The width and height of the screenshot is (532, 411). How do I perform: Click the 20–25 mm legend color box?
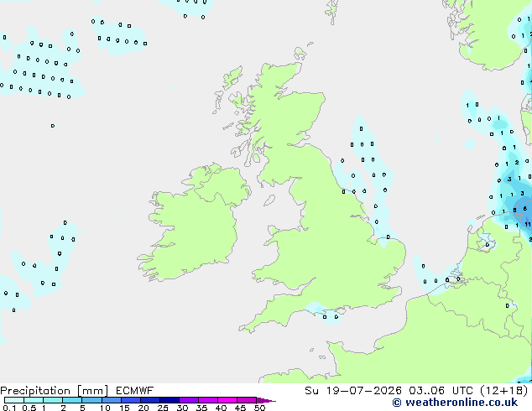point(149,400)
